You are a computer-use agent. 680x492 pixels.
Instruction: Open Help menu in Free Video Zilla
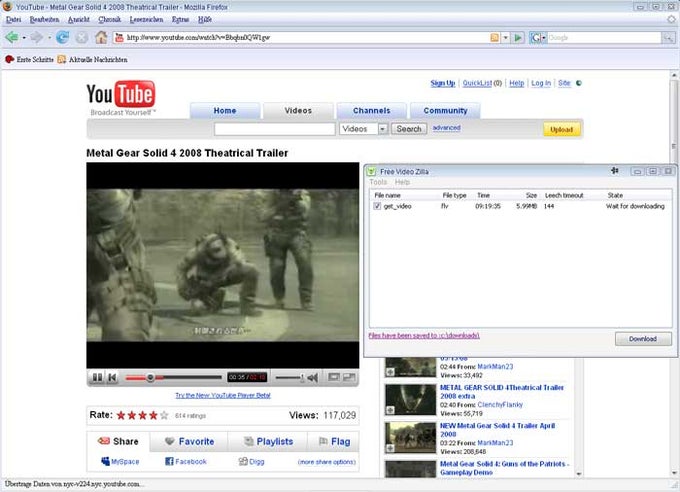coord(402,182)
